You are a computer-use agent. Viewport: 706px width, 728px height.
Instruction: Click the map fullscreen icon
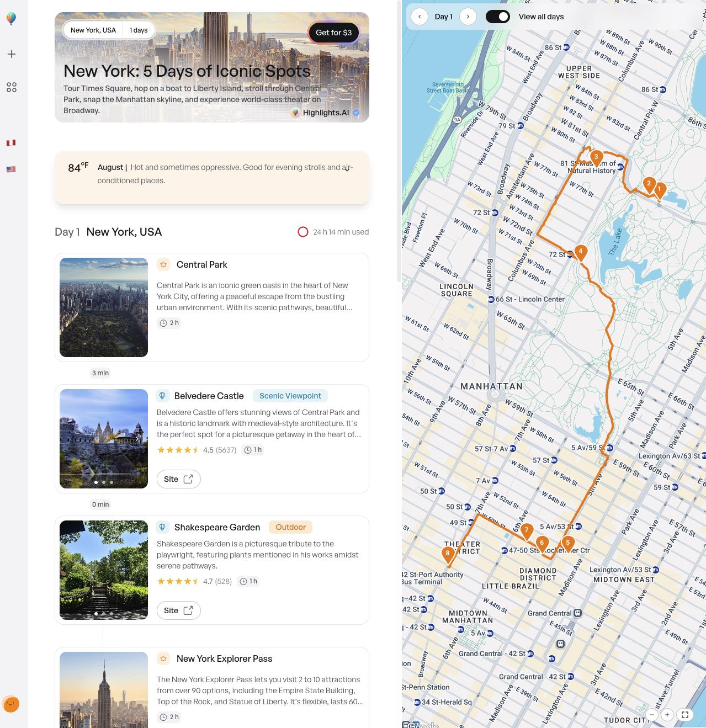(x=684, y=715)
